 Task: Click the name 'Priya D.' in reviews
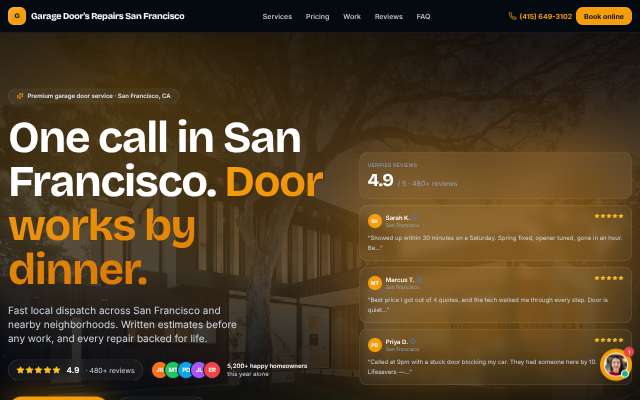pyautogui.click(x=397, y=342)
